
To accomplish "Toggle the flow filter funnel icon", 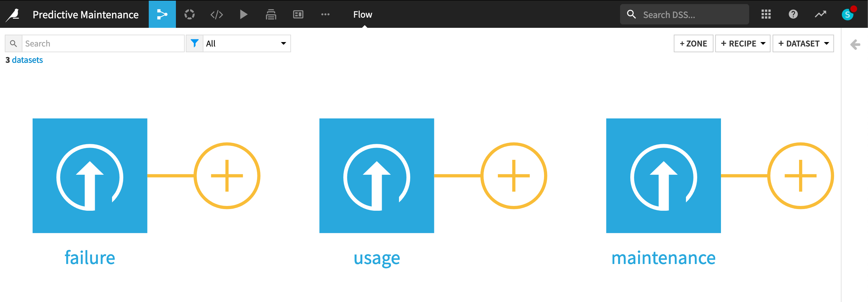I will click(195, 43).
